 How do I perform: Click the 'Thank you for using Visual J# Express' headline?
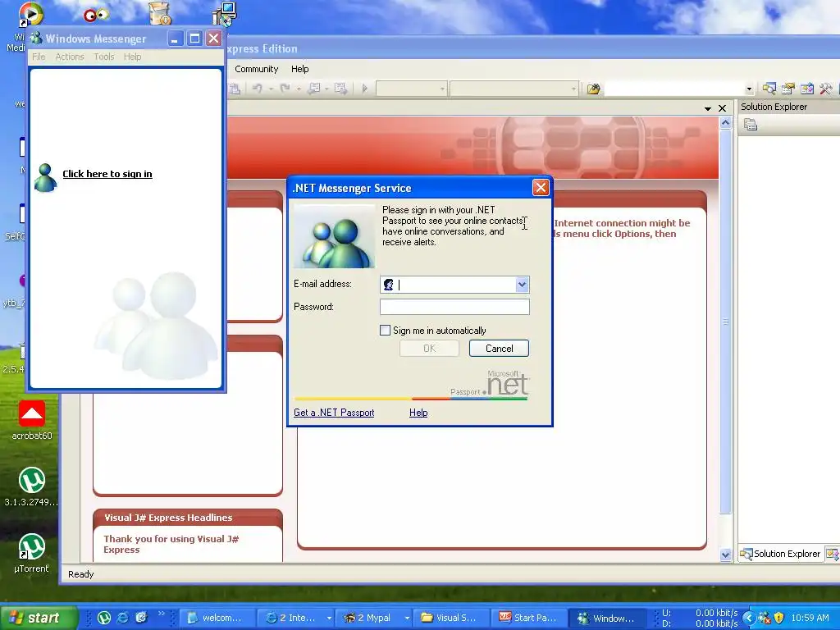tap(171, 545)
